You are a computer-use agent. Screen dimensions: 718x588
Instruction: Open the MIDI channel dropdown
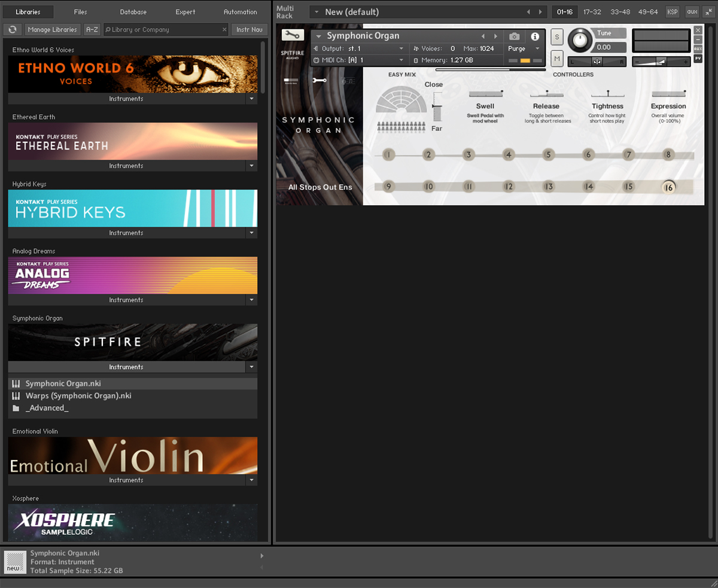(401, 60)
